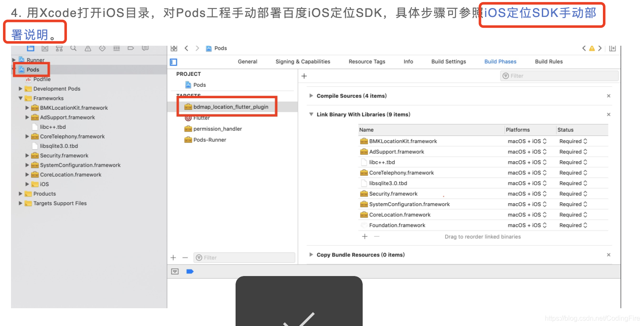Open the iOS定位SDK手动部署说明 link
The width and height of the screenshot is (644, 326).
pyautogui.click(x=540, y=13)
